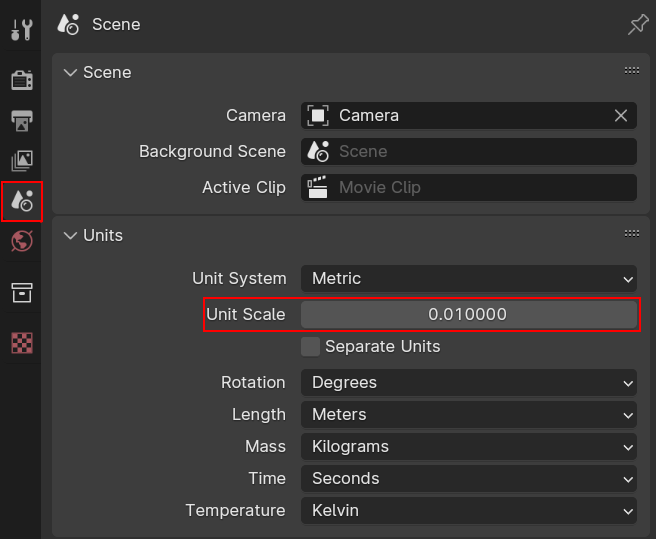This screenshot has width=656, height=539.
Task: Open the Length Meters dropdown
Action: (x=469, y=415)
